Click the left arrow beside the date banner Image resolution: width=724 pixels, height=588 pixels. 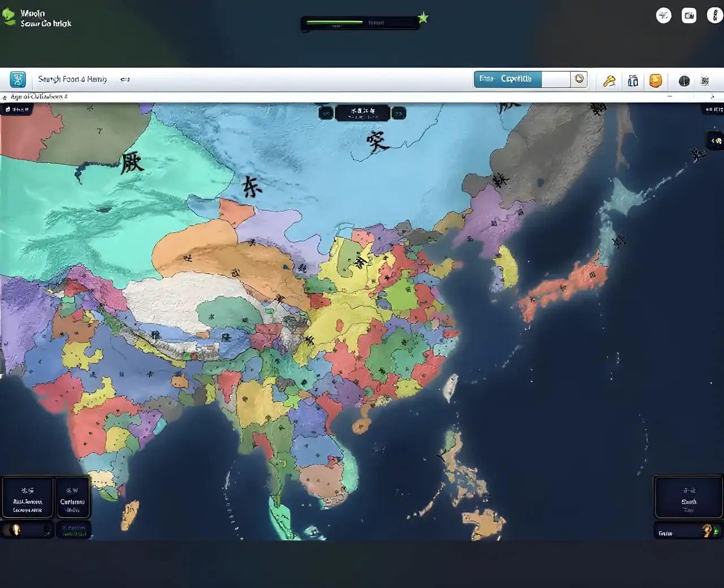(326, 113)
